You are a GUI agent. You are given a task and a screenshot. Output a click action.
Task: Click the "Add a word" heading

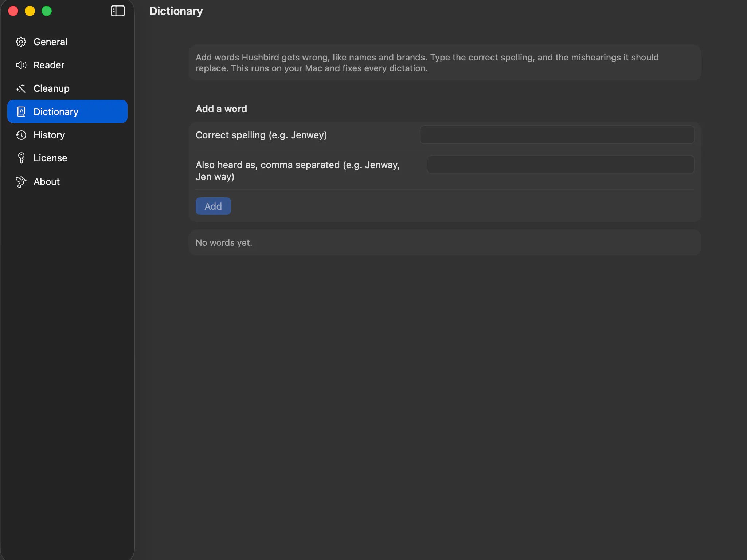click(x=221, y=109)
